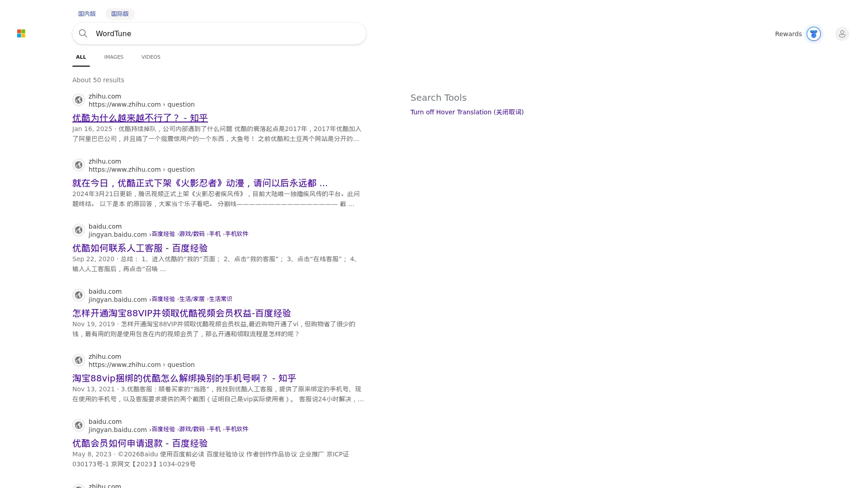The image size is (868, 488).
Task: Click 游戏/数码 breadcrumb in 优酷如何联系人工客服 result
Action: click(192, 234)
